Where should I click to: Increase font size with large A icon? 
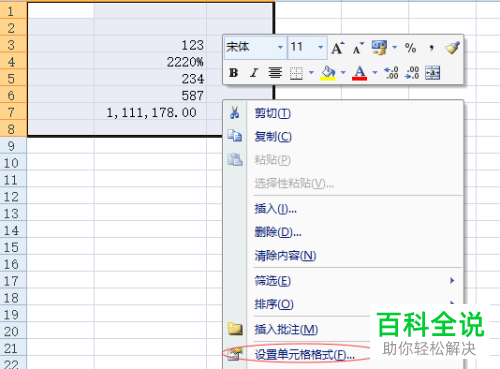coord(338,48)
